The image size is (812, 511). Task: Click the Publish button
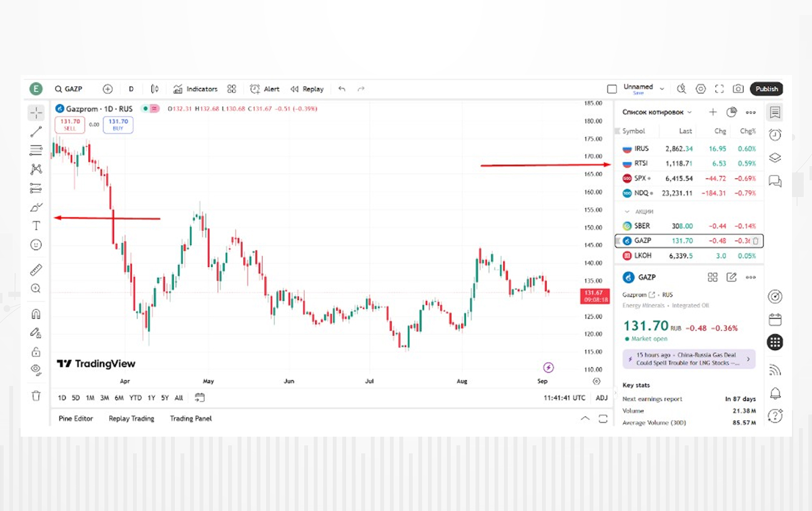(766, 89)
